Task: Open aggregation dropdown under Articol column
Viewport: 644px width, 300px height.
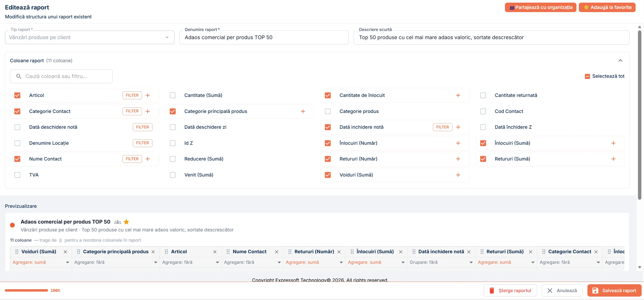Action: [x=191, y=262]
